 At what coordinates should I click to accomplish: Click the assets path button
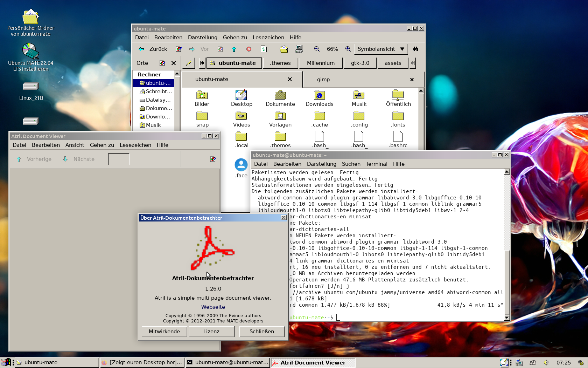pyautogui.click(x=393, y=63)
